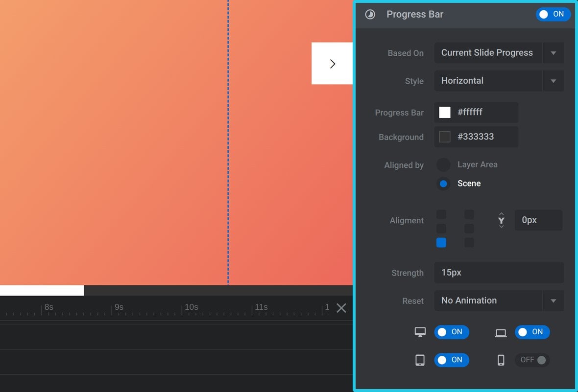Click the Based On label
578x392 pixels.
click(x=406, y=53)
